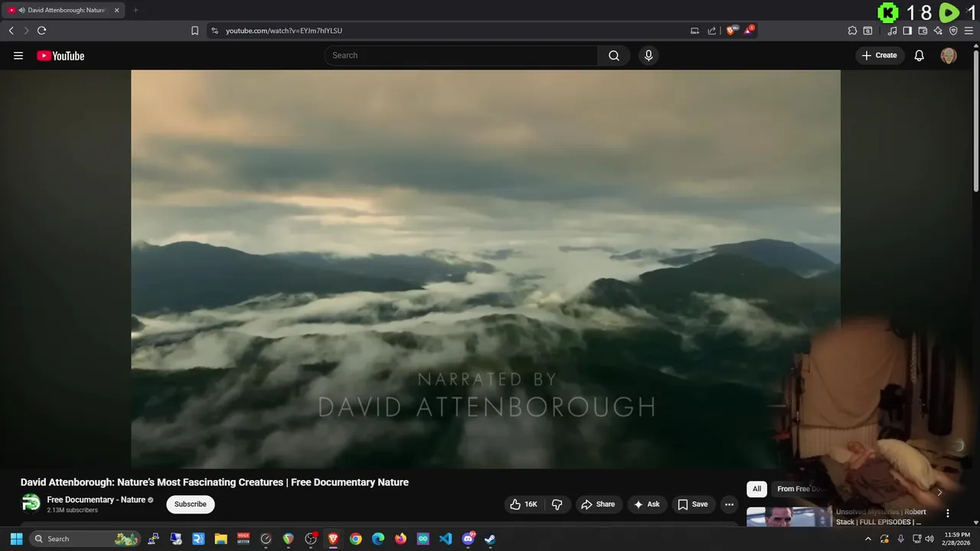The image size is (980, 551).
Task: Select the From Free Documentary chip
Action: click(x=801, y=489)
